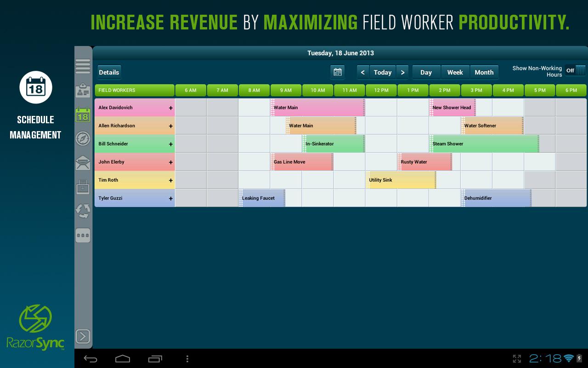Open the ellipsis more-options icon

tap(83, 236)
